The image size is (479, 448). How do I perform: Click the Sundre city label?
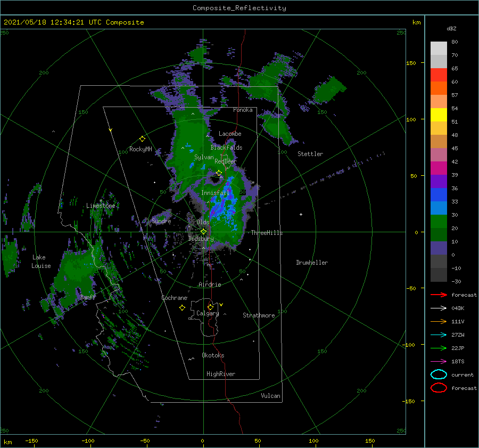tap(161, 221)
